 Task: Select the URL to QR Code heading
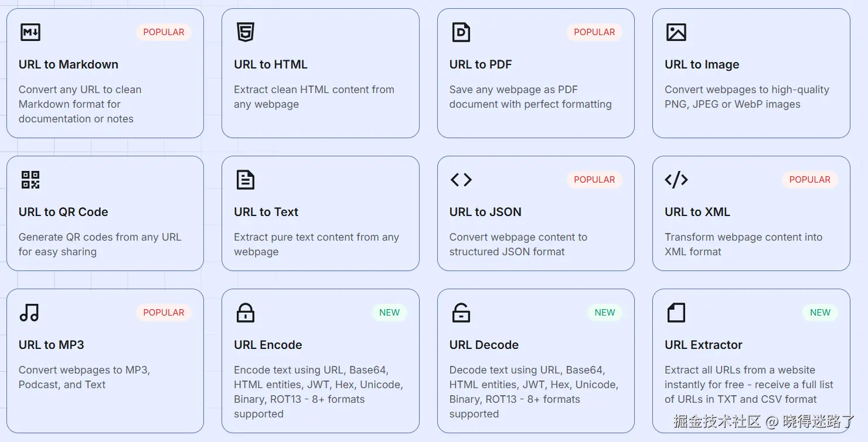[x=63, y=212]
